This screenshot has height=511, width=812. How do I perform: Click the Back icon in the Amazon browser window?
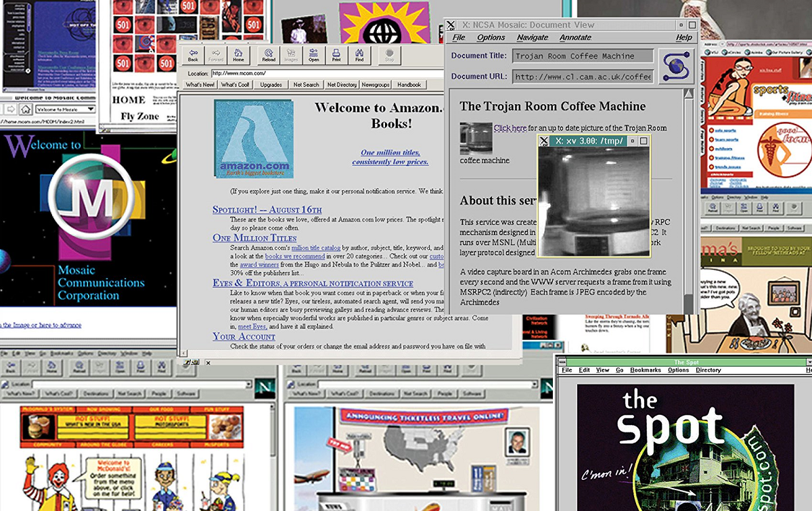coord(194,54)
